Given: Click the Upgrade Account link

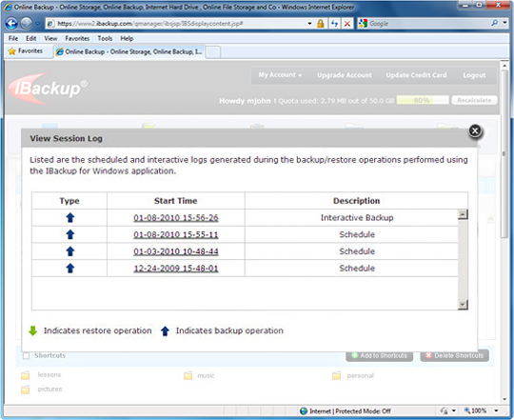Looking at the screenshot, I should tap(345, 75).
